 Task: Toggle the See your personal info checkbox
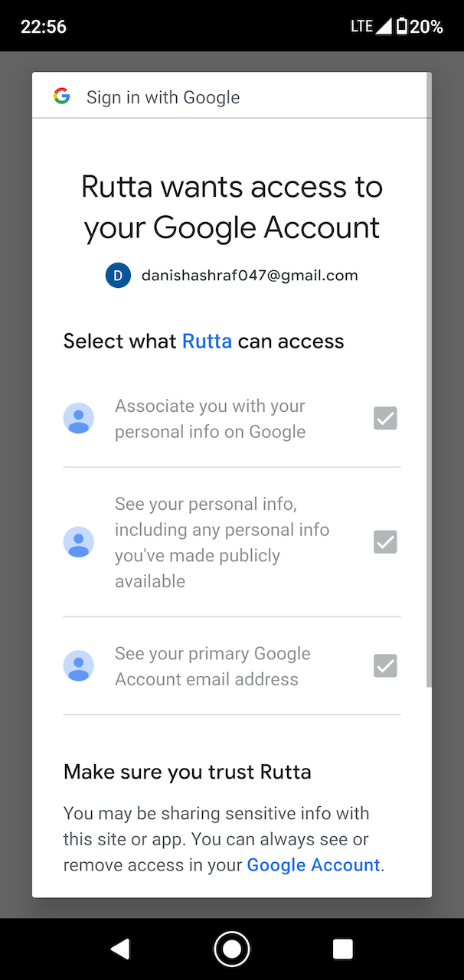[385, 542]
